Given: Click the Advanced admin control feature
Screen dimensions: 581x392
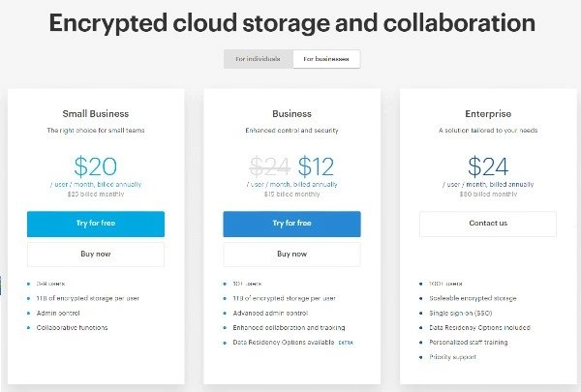Looking at the screenshot, I should tap(270, 313).
